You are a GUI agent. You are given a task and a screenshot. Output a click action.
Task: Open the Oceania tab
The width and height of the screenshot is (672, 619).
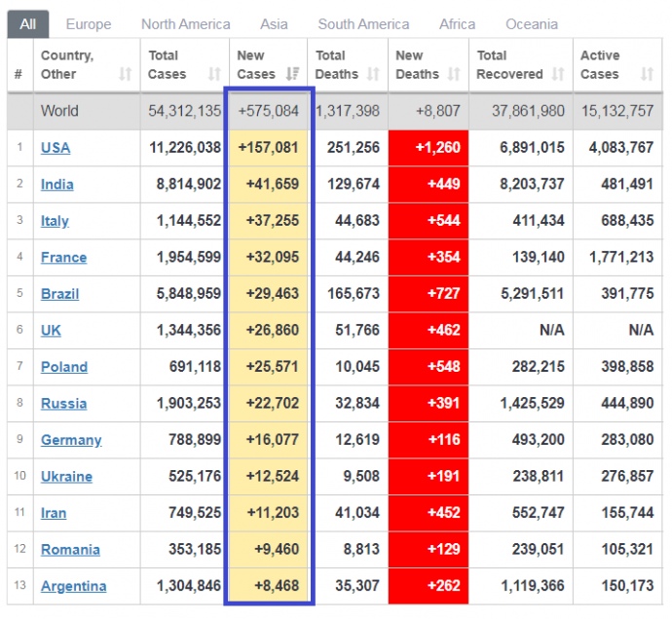534,23
